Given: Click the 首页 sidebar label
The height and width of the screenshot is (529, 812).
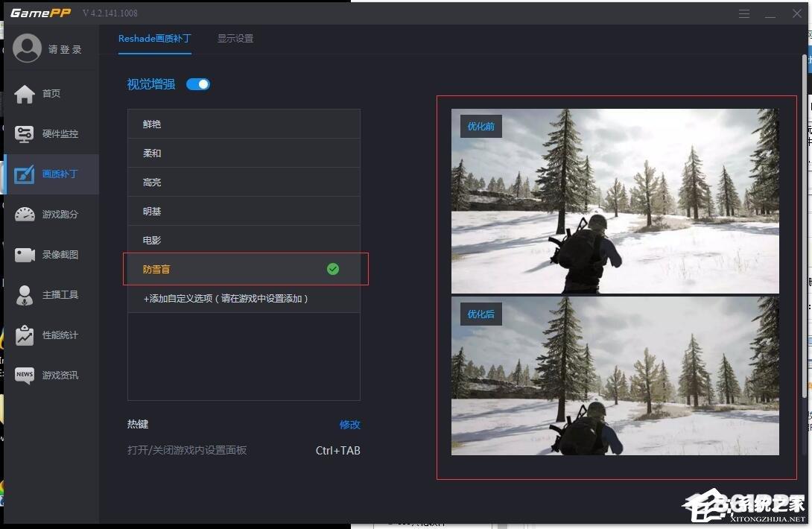Looking at the screenshot, I should pos(51,93).
